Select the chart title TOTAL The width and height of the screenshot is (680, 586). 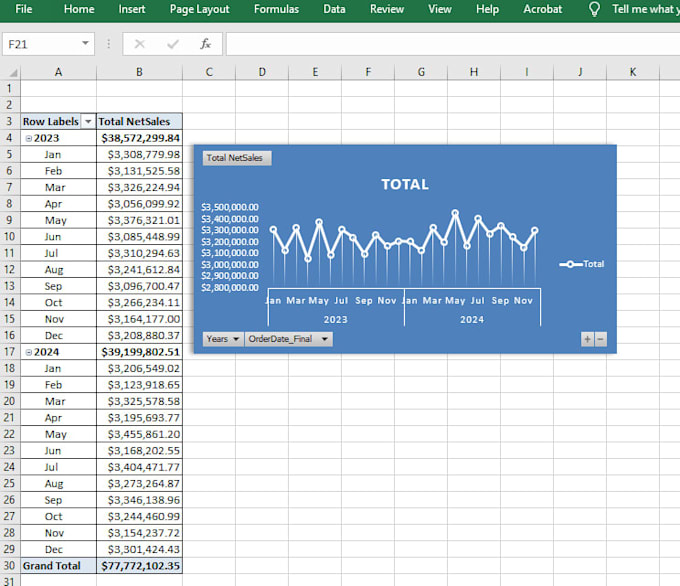click(405, 184)
